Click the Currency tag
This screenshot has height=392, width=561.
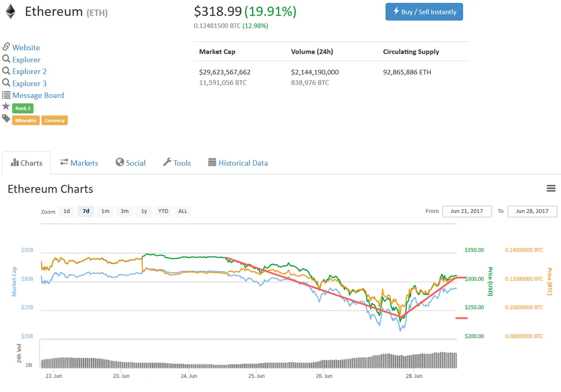tap(55, 120)
